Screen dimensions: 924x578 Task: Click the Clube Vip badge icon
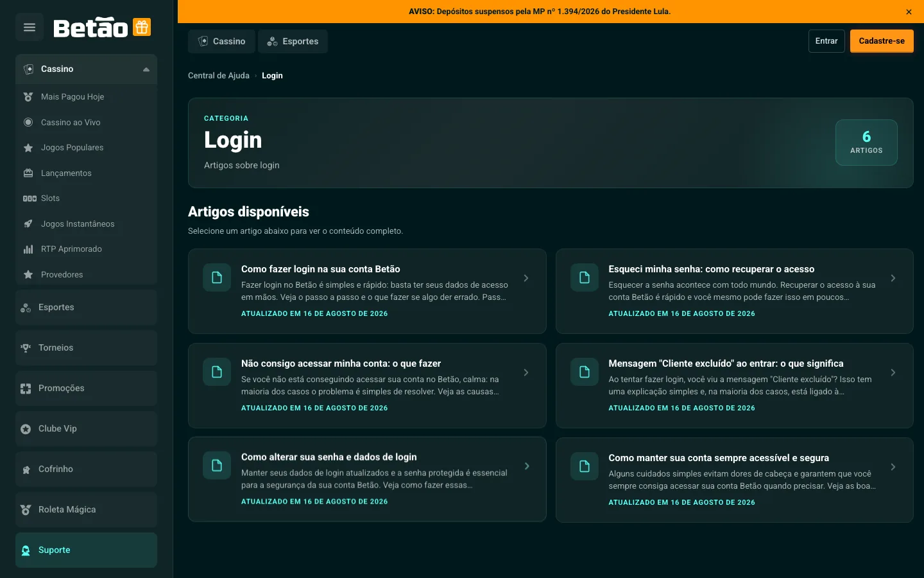pyautogui.click(x=26, y=429)
